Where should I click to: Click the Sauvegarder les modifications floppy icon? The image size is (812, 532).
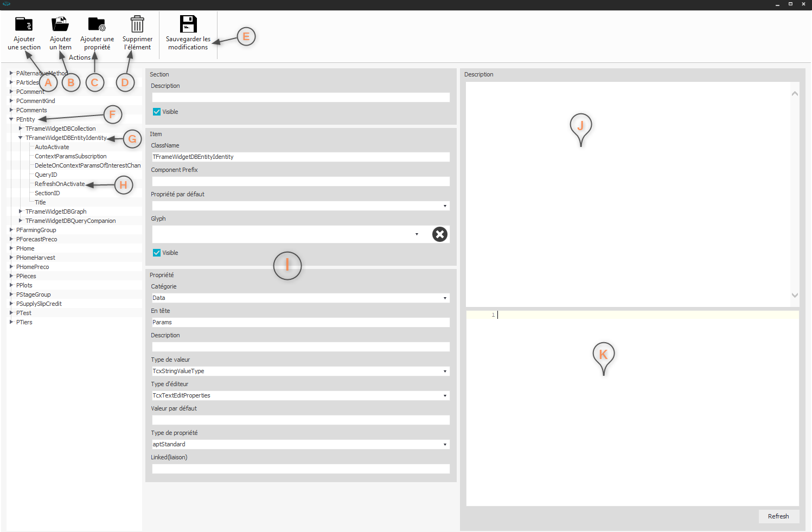point(188,24)
